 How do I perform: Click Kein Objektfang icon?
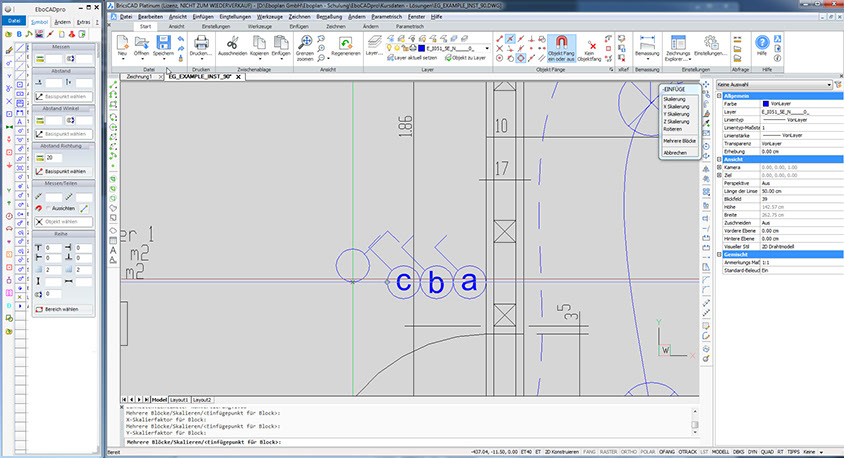(x=592, y=46)
